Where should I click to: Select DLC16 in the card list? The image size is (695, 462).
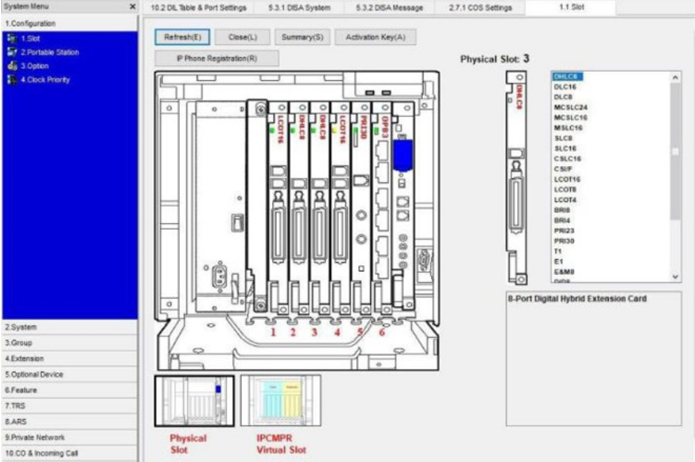(565, 87)
